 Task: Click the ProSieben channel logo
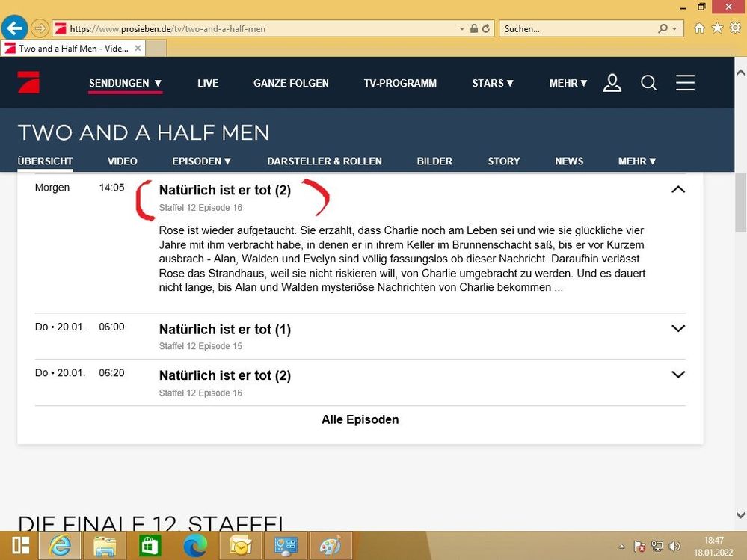click(28, 82)
